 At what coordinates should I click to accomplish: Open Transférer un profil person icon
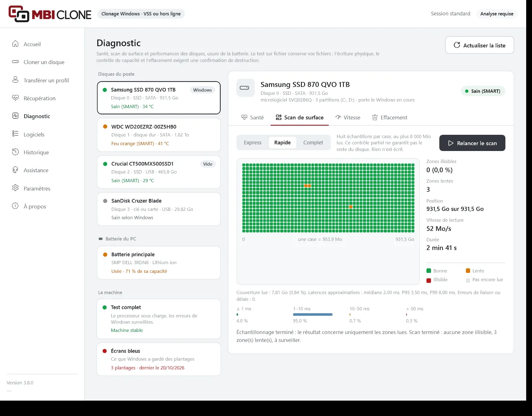[x=15, y=80]
